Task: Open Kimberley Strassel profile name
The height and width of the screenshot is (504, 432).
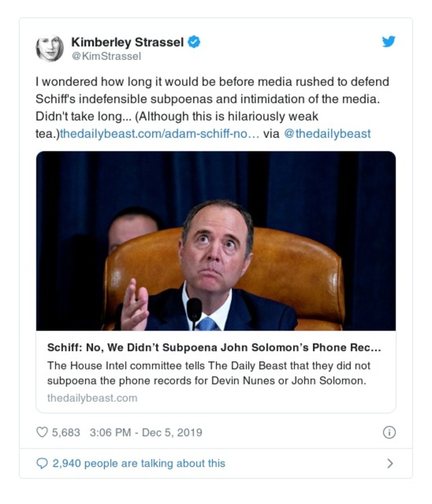Action: (127, 42)
